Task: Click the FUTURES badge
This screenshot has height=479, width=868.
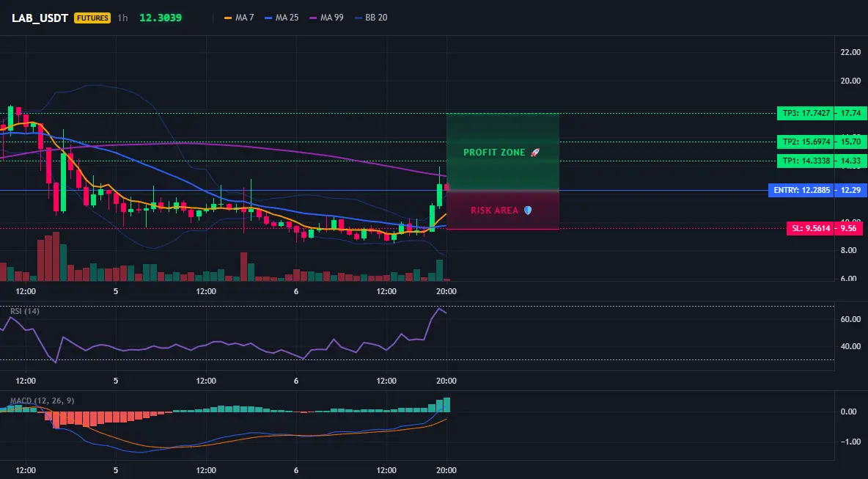Action: click(92, 18)
